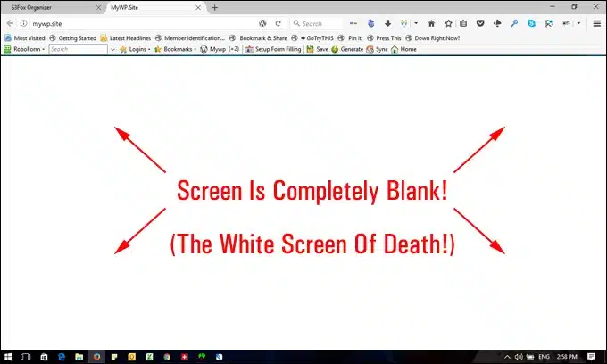Click into the mywp.site address bar

coord(134,23)
